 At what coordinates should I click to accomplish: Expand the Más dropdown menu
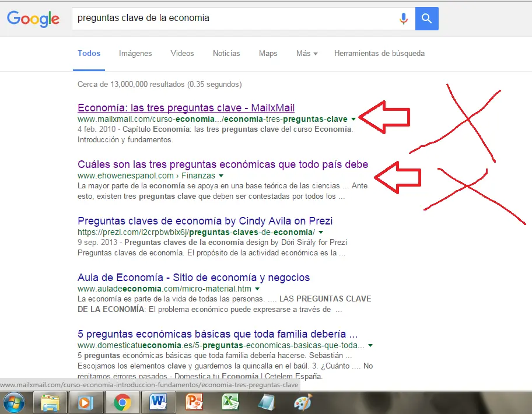pos(307,54)
